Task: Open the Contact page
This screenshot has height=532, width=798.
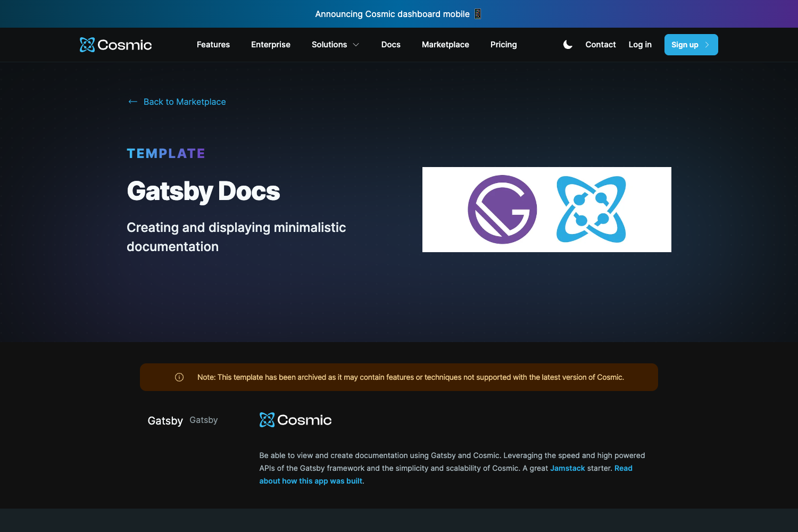Action: click(x=600, y=45)
